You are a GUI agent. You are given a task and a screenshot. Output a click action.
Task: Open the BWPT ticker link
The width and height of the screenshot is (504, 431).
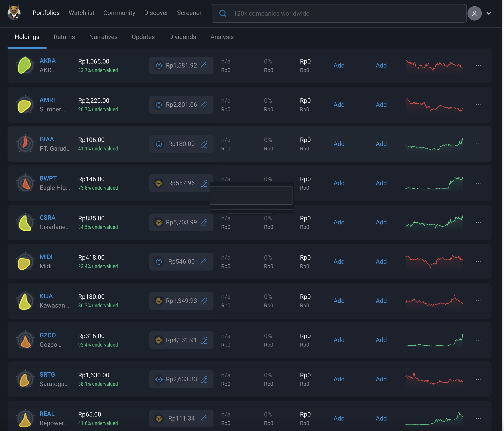coord(48,179)
